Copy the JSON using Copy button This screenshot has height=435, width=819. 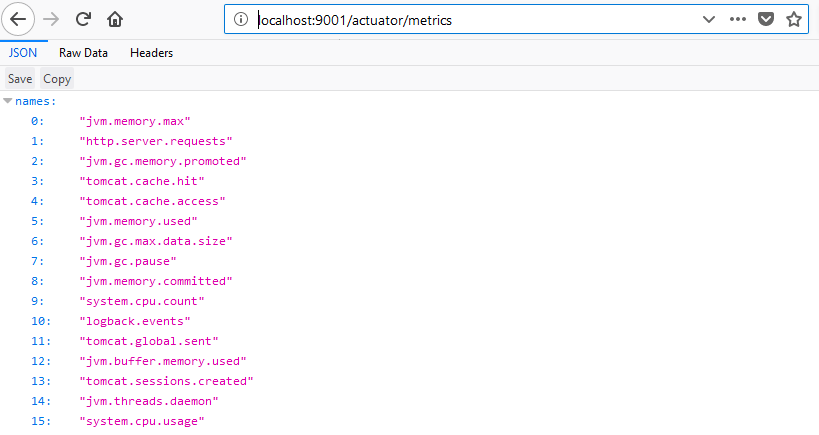pos(57,79)
